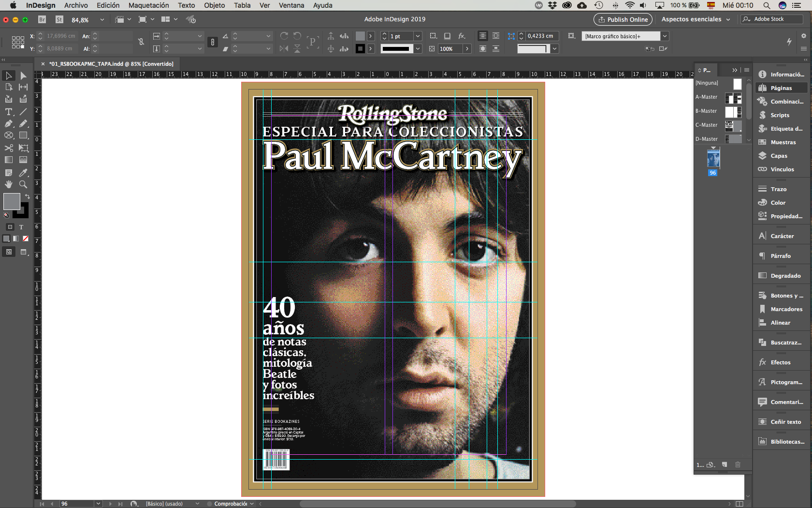Open control panel gear settings
This screenshot has height=508, width=812.
[804, 36]
